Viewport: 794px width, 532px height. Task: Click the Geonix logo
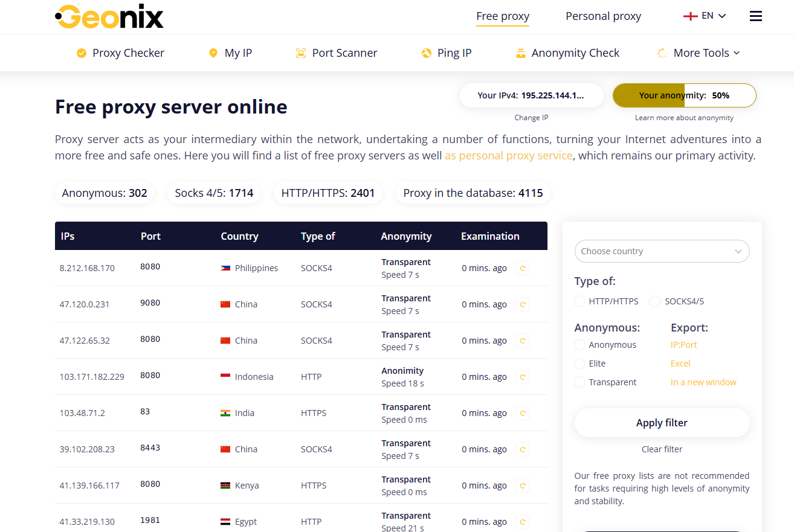tap(109, 17)
